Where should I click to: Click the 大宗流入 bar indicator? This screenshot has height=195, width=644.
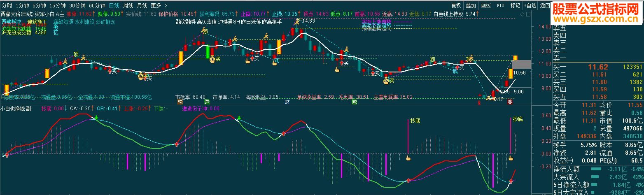click(594, 177)
